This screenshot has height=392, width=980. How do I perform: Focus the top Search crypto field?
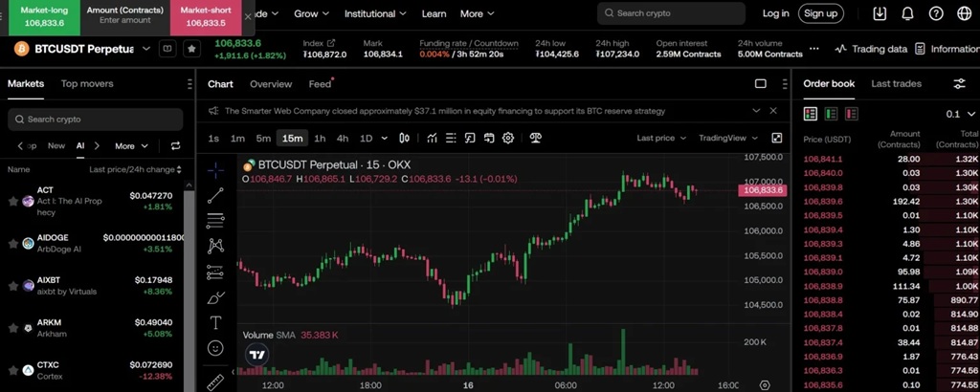(671, 13)
